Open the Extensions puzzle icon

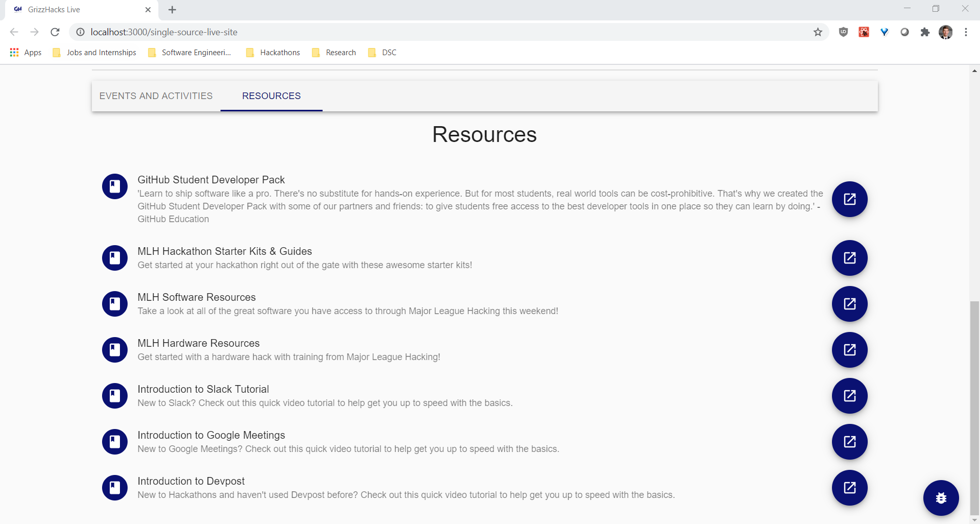click(x=925, y=32)
